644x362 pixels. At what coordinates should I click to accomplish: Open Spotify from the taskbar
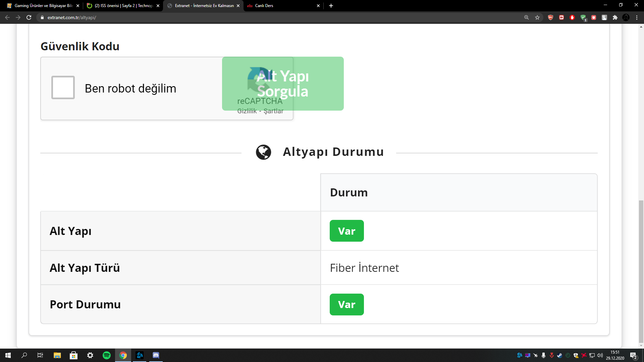pos(107,355)
